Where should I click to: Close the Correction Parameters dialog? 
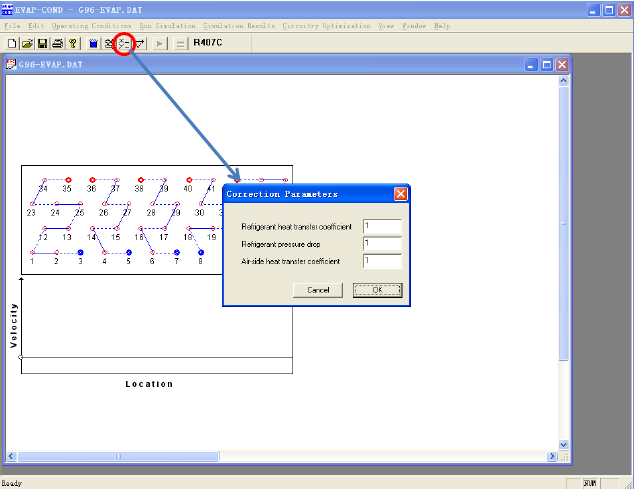click(x=400, y=194)
